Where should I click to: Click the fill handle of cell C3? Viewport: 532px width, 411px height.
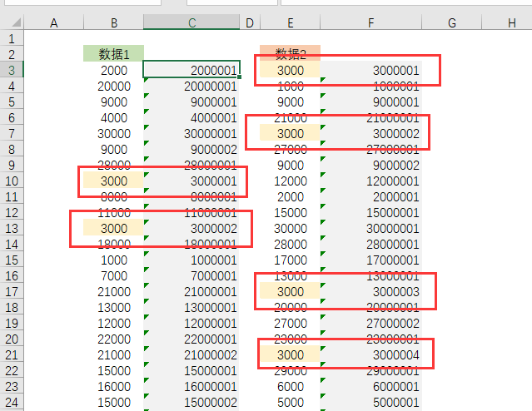(240, 77)
